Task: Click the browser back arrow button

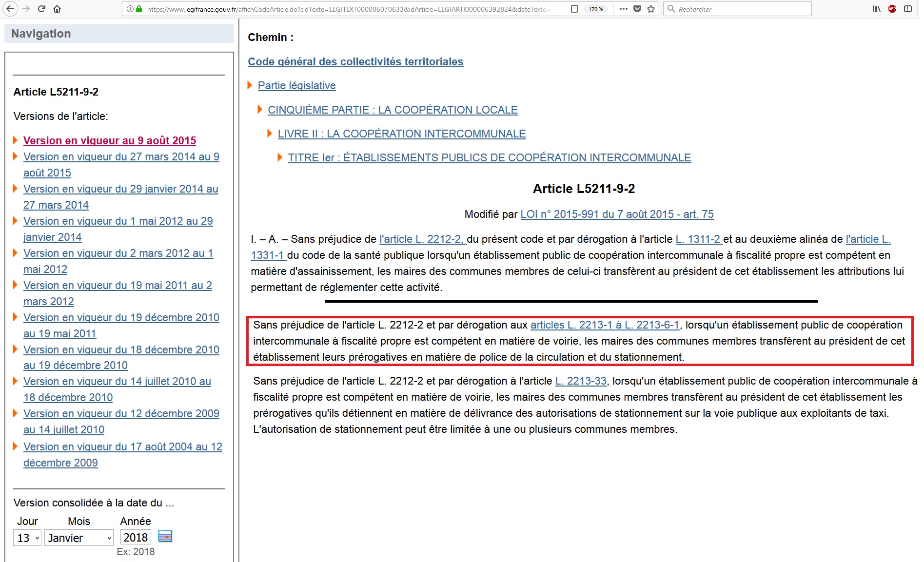Action: 10,9
